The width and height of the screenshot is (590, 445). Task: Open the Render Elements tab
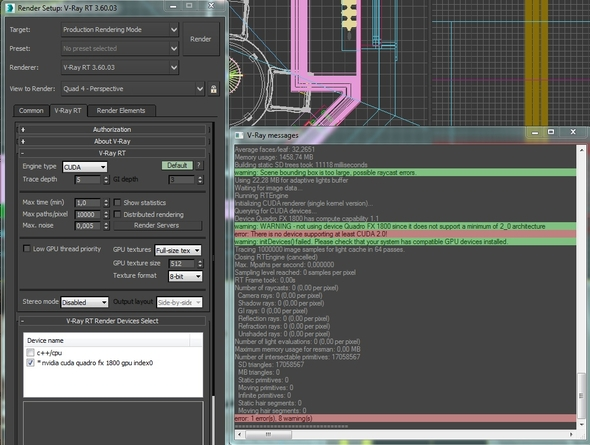[x=121, y=111]
